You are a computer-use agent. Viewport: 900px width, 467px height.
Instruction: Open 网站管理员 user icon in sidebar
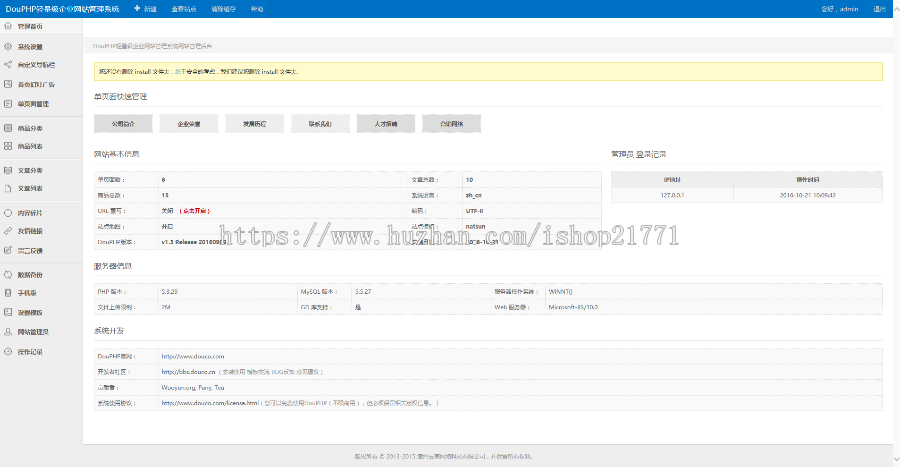pos(9,331)
